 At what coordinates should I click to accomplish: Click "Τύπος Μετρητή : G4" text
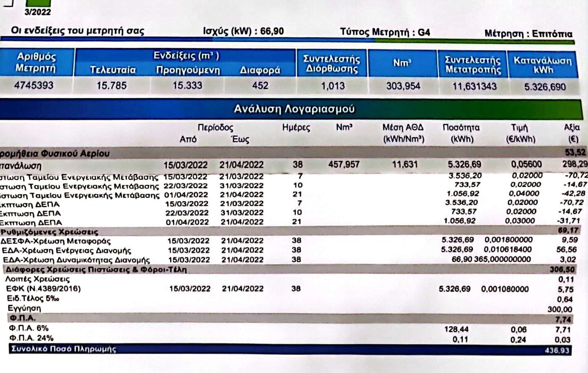(385, 32)
